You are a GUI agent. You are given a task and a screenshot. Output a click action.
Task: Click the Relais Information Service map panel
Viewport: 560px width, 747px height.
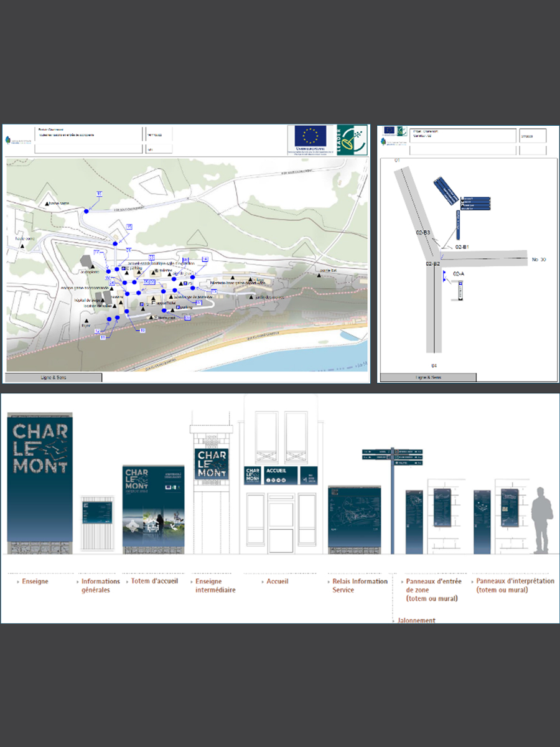(x=354, y=518)
